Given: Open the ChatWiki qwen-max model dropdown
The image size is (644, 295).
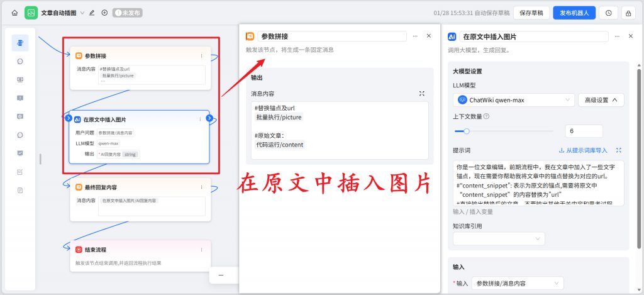Looking at the screenshot, I should pos(514,100).
